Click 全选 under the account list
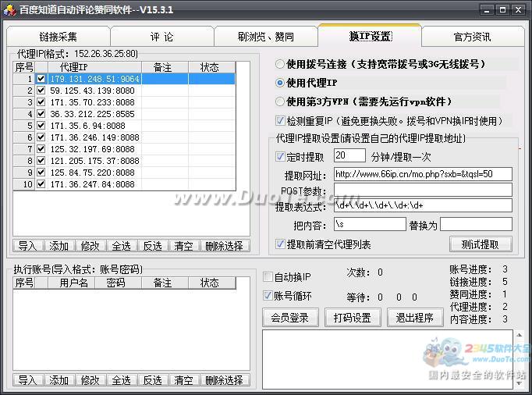The image size is (532, 395). (x=122, y=380)
